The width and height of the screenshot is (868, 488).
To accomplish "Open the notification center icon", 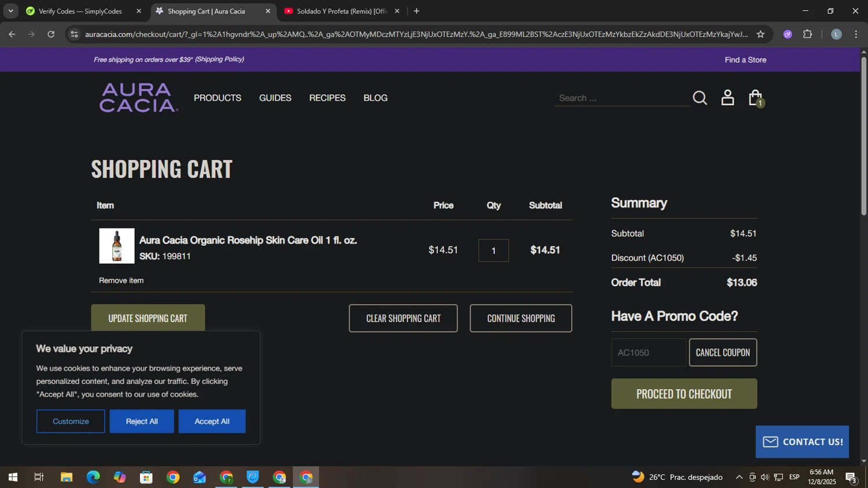I will tap(851, 478).
